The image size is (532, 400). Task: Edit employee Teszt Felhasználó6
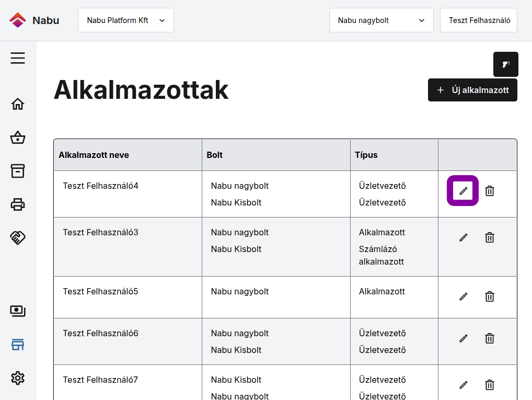464,338
